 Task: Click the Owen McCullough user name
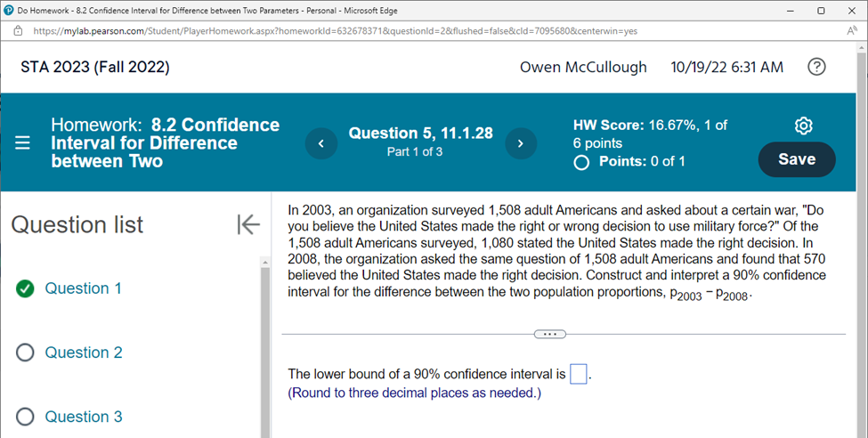tap(583, 67)
